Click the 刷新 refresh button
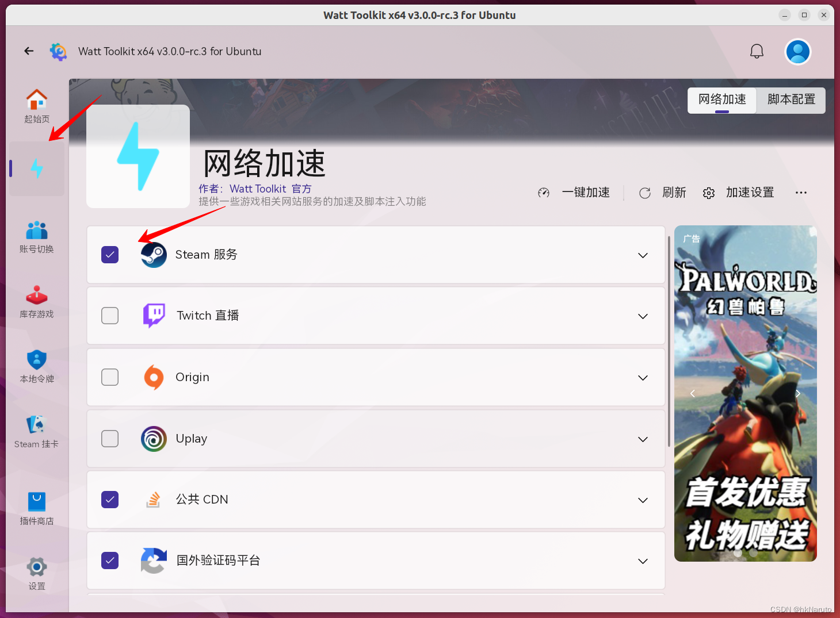The image size is (840, 618). click(x=663, y=193)
